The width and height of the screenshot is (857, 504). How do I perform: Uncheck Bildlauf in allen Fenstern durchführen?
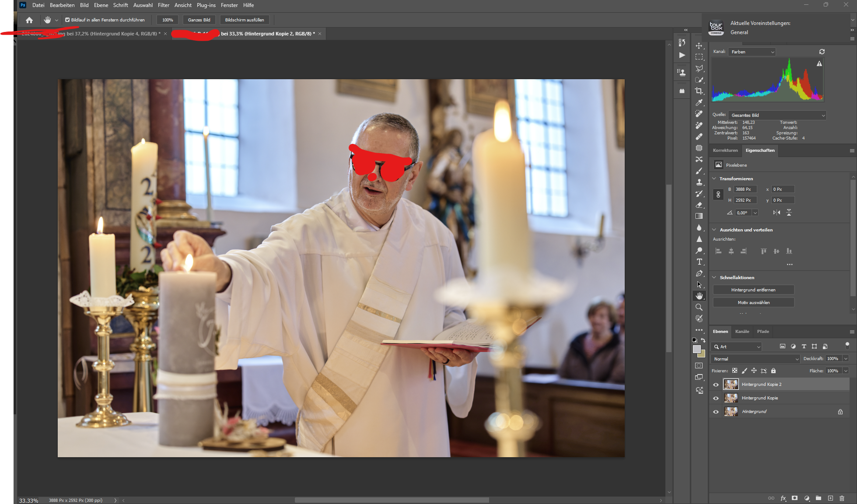[67, 20]
